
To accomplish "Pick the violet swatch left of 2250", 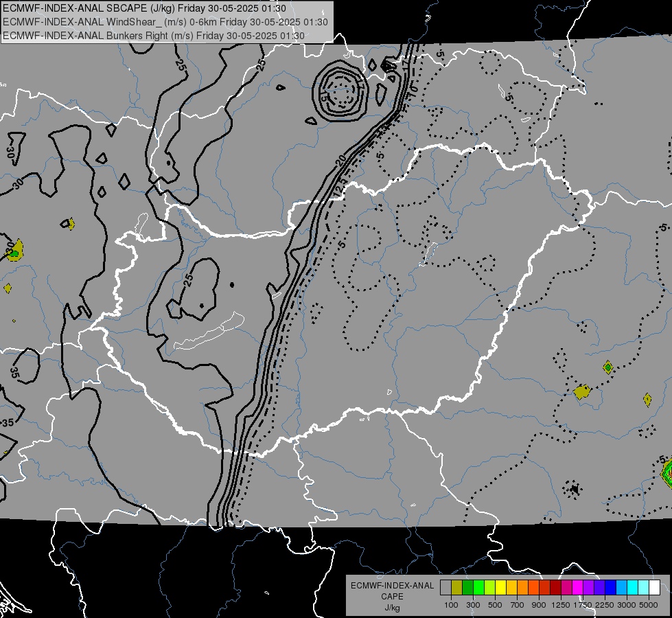I will point(599,587).
